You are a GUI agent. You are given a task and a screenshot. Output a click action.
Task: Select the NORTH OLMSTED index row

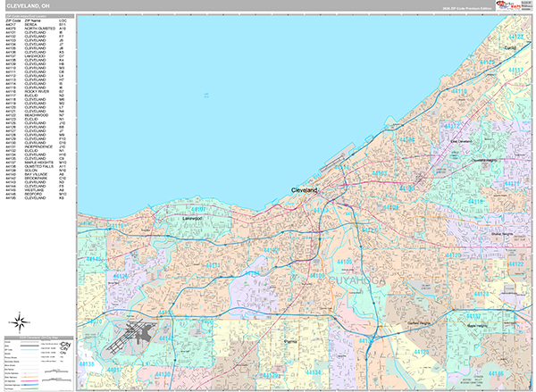click(36, 29)
